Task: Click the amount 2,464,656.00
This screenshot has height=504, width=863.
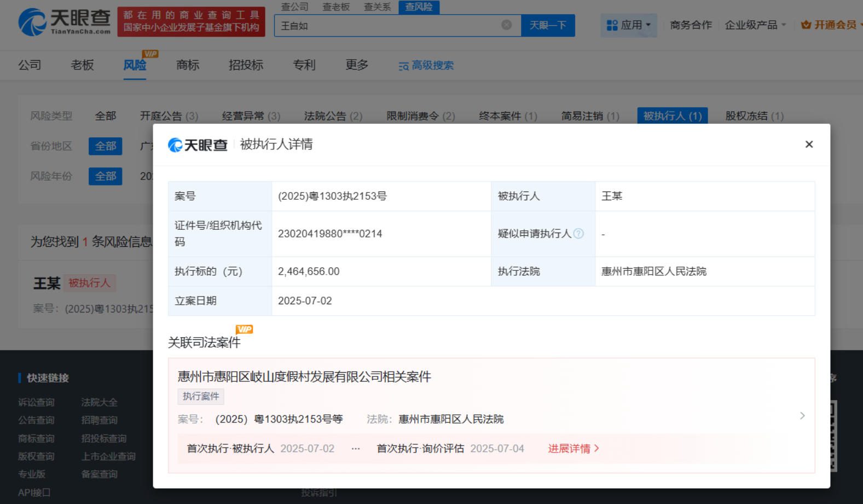Action: click(309, 271)
